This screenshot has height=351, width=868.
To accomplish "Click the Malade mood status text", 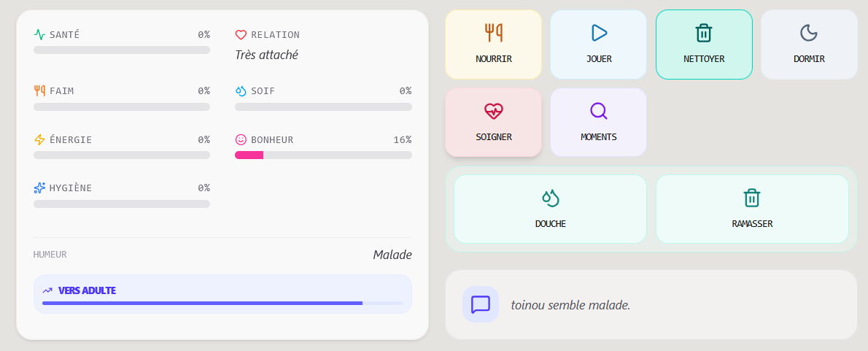I will pos(392,255).
